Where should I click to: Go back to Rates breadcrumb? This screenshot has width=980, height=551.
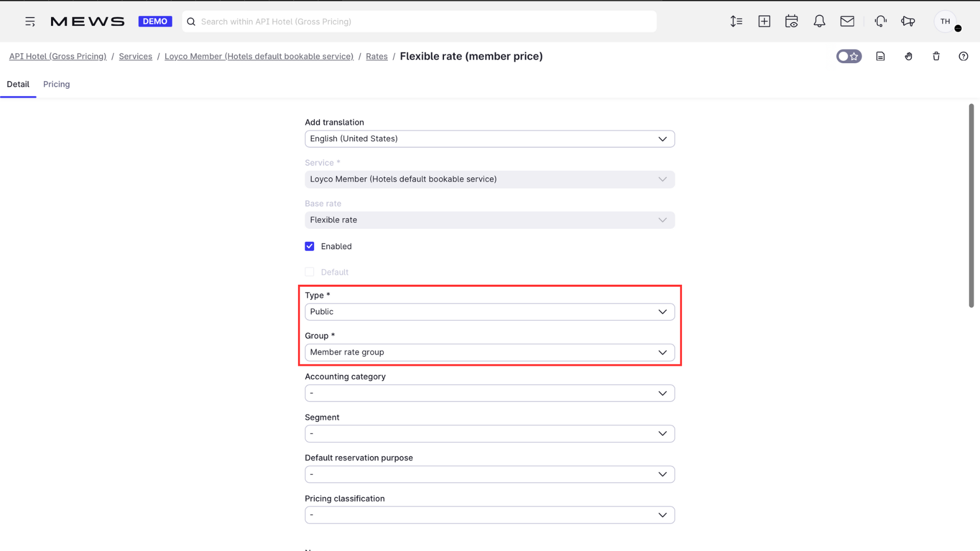coord(377,56)
